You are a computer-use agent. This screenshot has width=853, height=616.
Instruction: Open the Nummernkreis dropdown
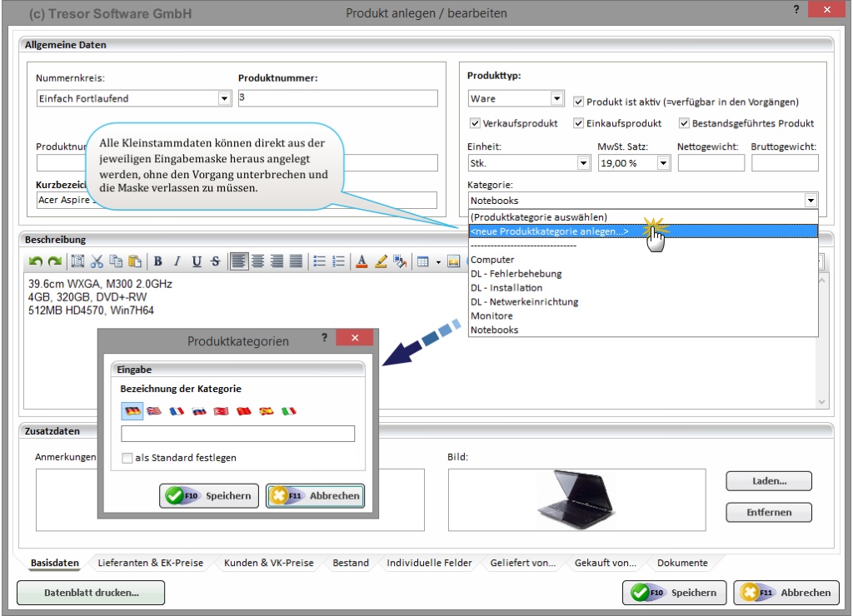[x=224, y=98]
